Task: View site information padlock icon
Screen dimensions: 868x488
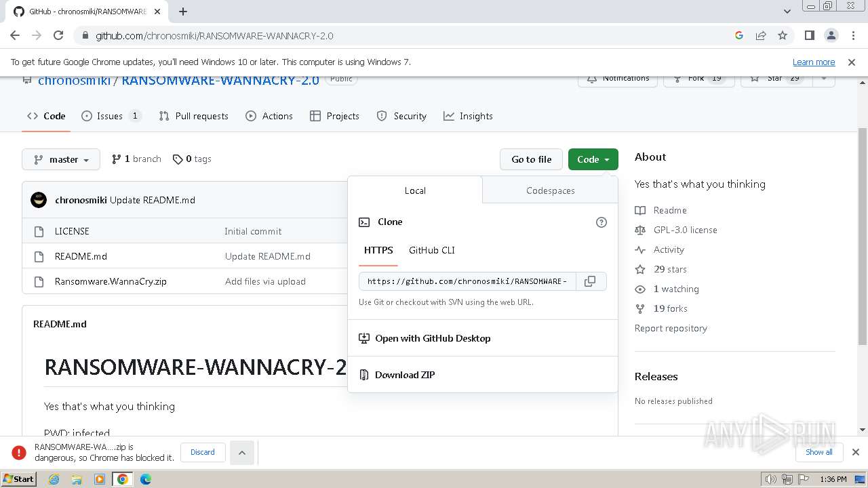Action: 85,35
